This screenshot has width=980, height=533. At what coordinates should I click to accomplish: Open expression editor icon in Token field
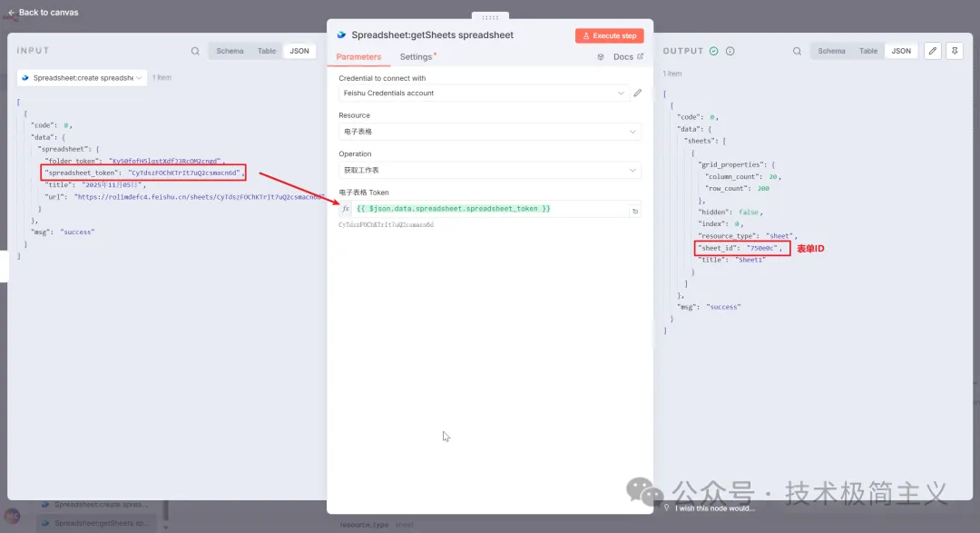coord(635,211)
